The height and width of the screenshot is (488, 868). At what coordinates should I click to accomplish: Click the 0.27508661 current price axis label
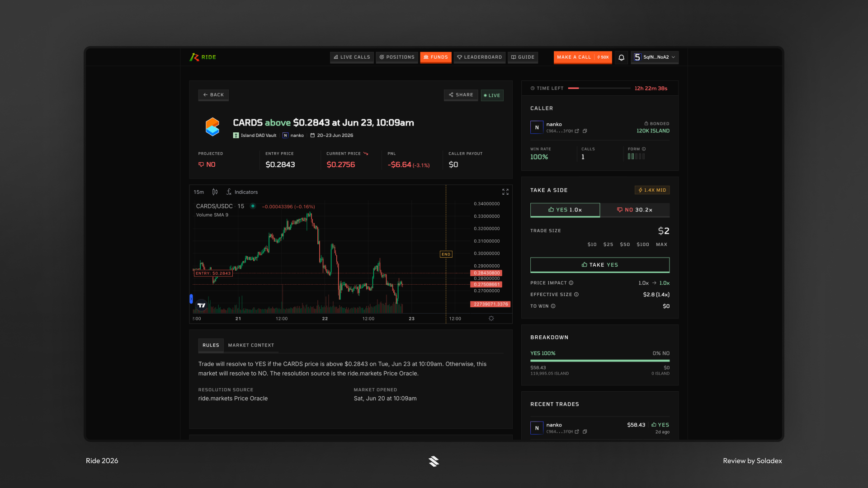coord(486,285)
